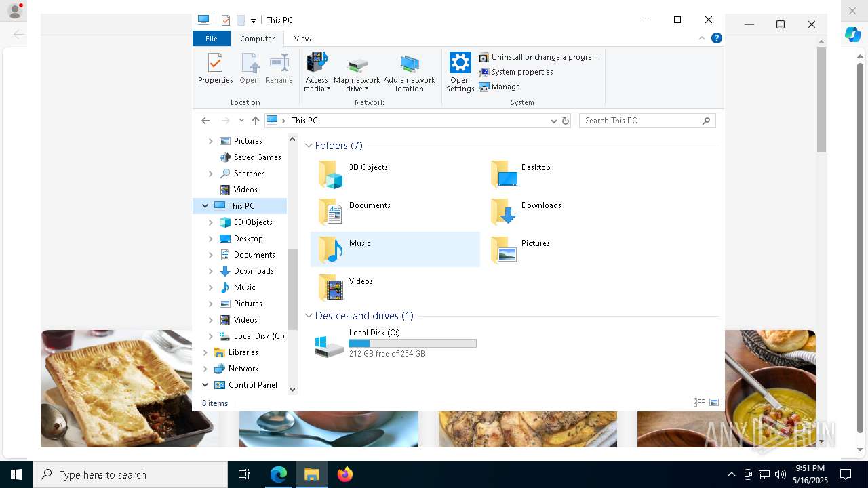
Task: Show hidden system tray icons
Action: [x=731, y=474]
